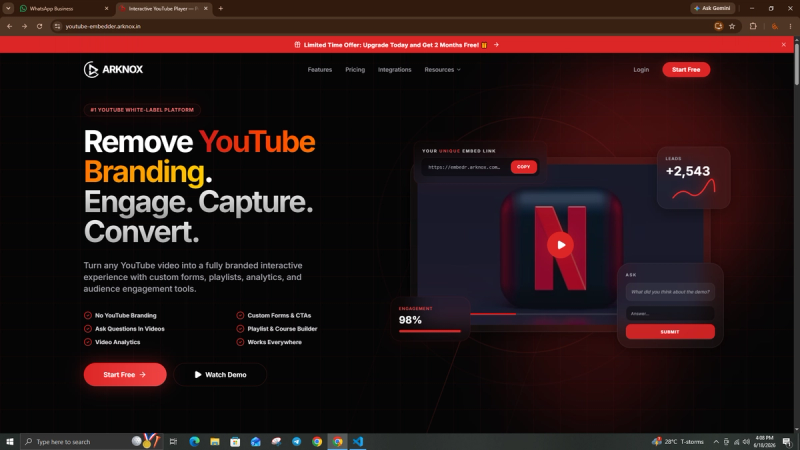
Task: Close the Interactive YouTube Player tab
Action: 206,8
